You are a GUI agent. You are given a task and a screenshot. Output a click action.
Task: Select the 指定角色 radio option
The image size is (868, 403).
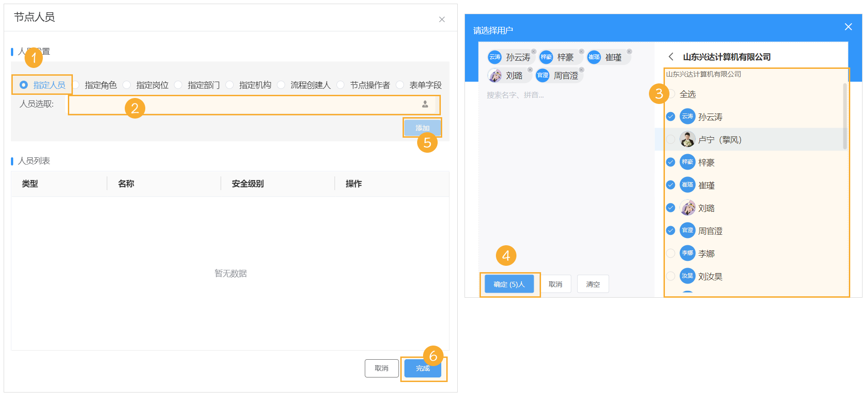(76, 85)
